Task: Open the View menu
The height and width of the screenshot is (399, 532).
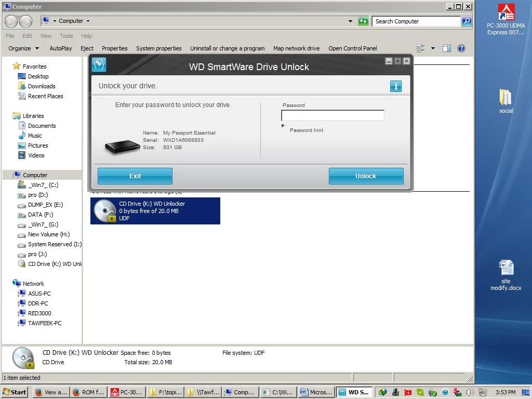Action: (x=46, y=36)
